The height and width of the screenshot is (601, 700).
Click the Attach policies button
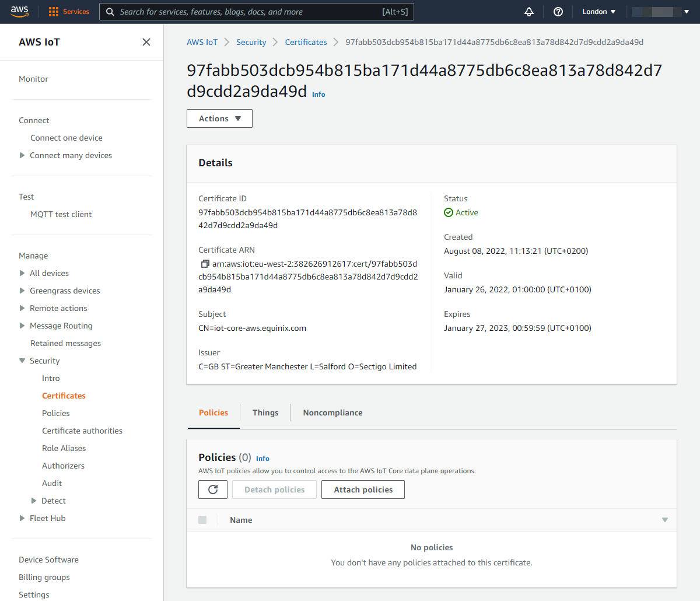(363, 490)
